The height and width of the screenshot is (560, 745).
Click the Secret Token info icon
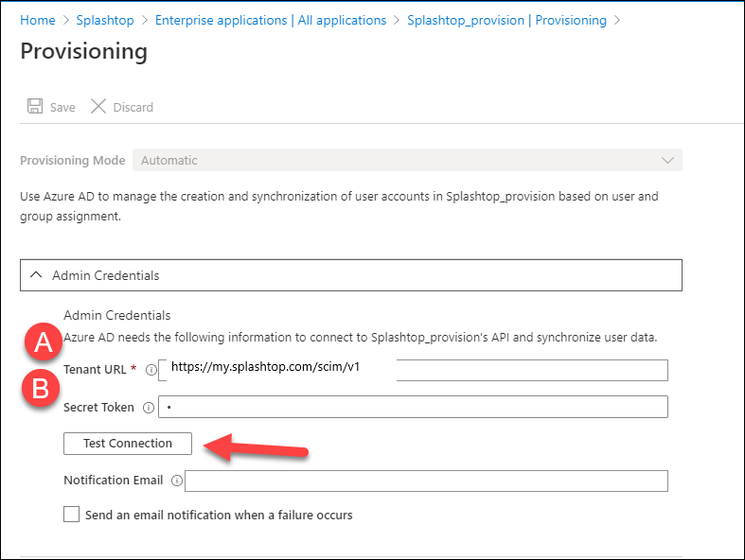click(149, 408)
